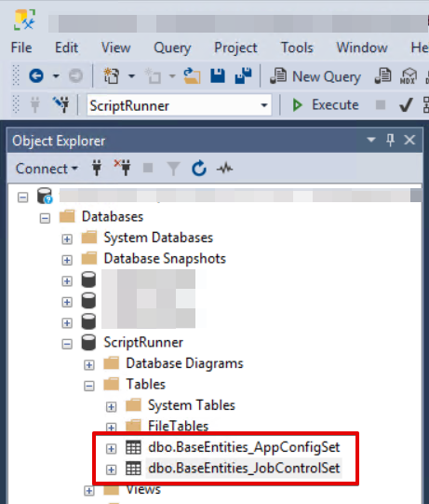Viewport: 429px width, 504px height.
Task: Click the Refresh icon in Object Explorer
Action: click(x=199, y=168)
